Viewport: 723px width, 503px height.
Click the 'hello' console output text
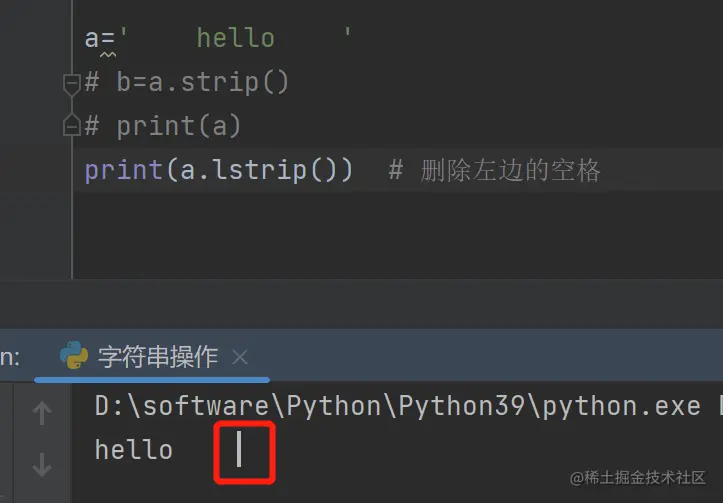coord(134,450)
